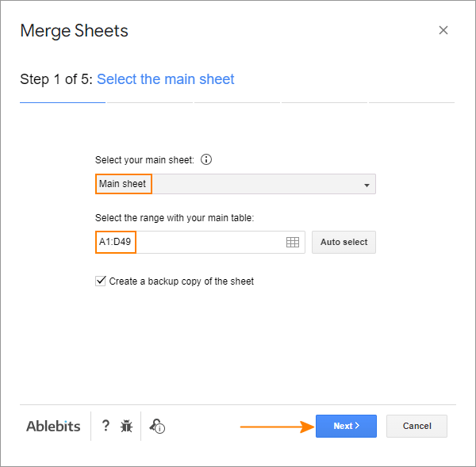Click the Cancel button
This screenshot has height=467, width=476.
416,426
